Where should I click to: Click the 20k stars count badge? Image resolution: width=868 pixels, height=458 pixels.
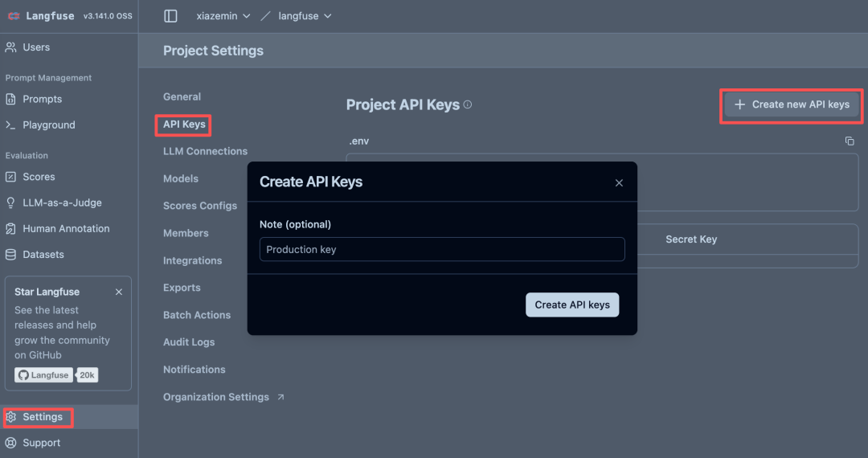click(x=87, y=375)
